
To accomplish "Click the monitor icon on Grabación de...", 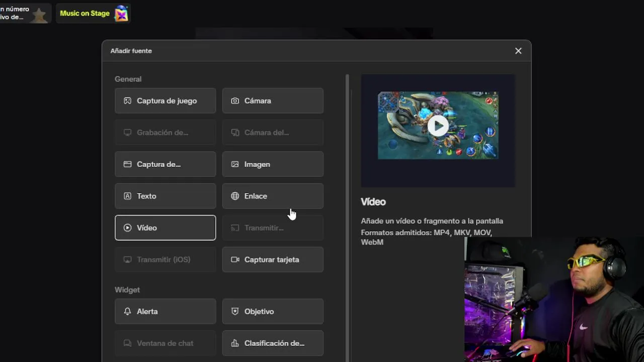I will tap(127, 133).
